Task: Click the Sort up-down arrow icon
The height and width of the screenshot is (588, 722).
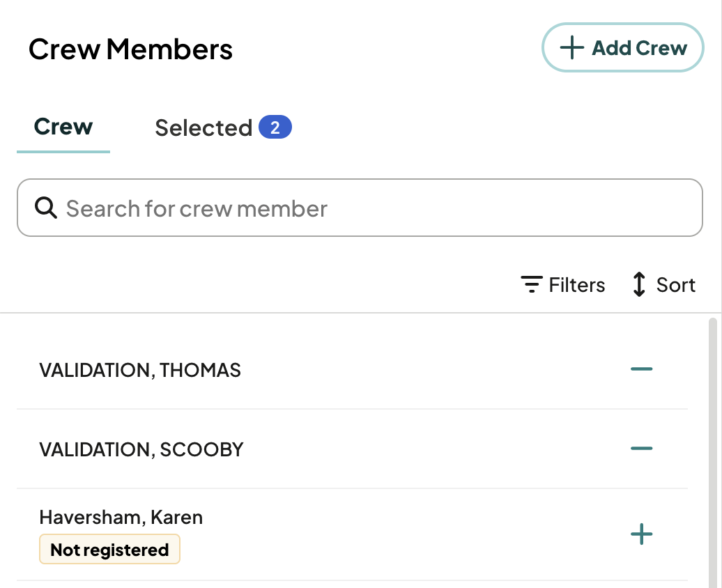Action: tap(638, 284)
